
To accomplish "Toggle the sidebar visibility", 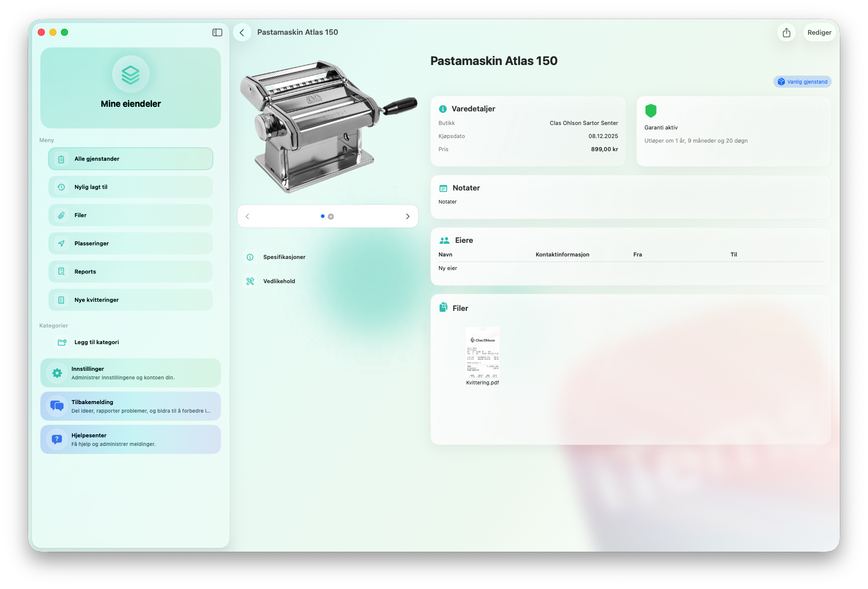I will click(217, 32).
